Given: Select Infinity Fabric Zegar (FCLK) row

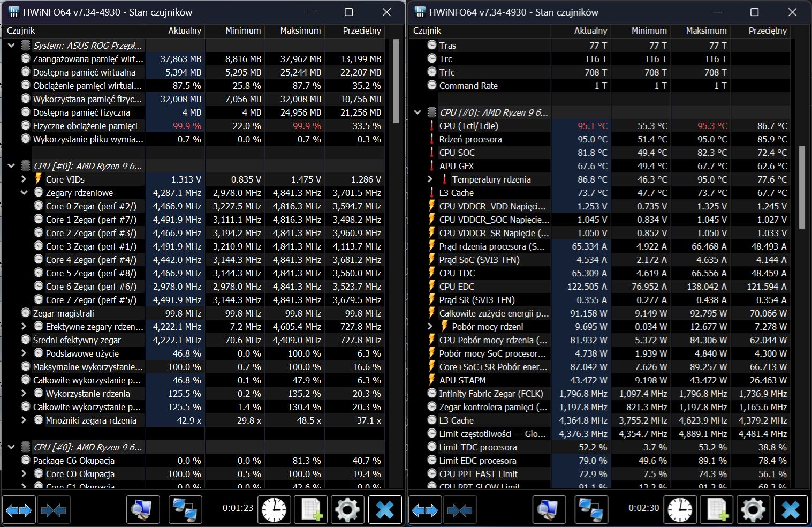Looking at the screenshot, I should point(599,394).
